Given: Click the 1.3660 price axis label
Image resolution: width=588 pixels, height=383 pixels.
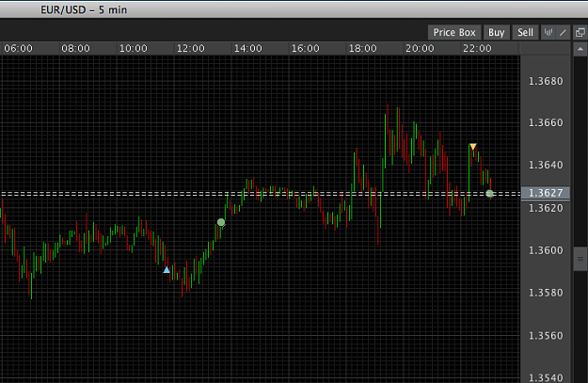Looking at the screenshot, I should (x=546, y=122).
